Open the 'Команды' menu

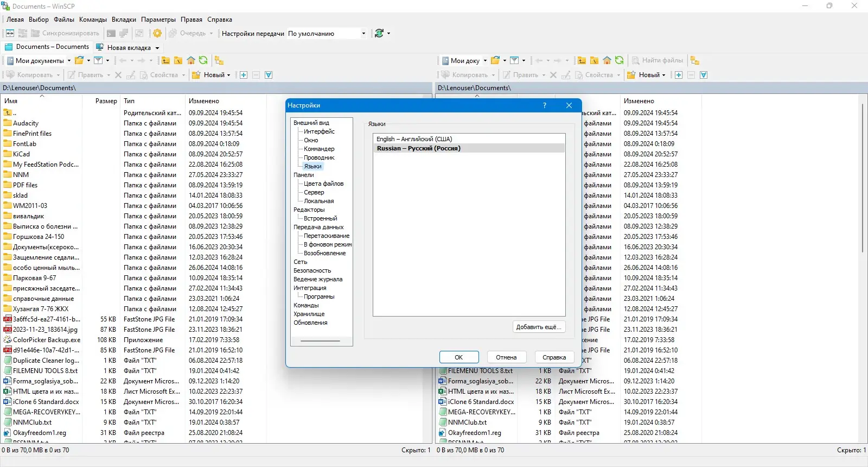coord(93,20)
